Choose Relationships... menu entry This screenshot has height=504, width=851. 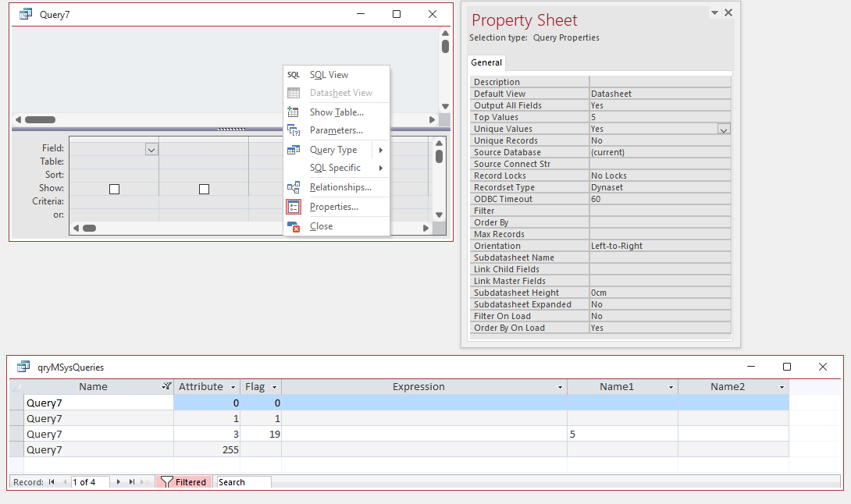tap(340, 187)
